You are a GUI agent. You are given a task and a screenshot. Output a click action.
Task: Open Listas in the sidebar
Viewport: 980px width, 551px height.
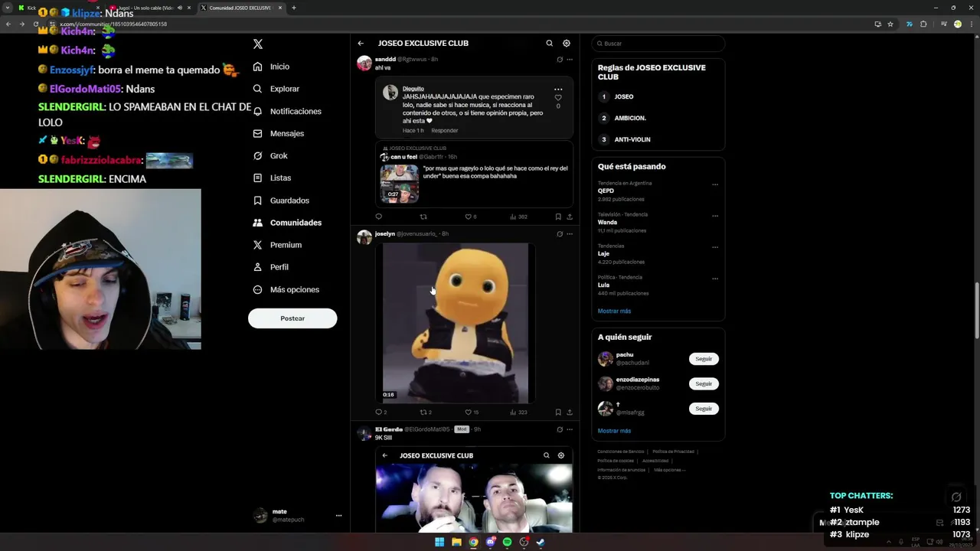[x=272, y=178]
